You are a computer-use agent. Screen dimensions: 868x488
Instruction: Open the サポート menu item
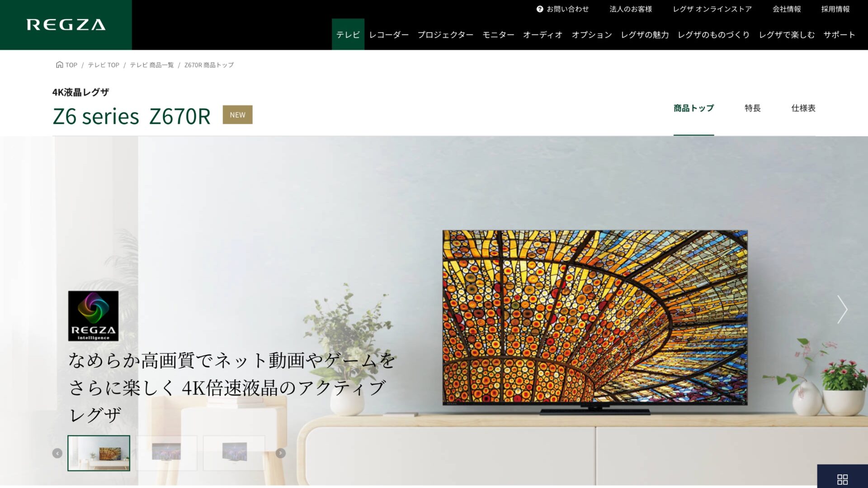pos(839,35)
